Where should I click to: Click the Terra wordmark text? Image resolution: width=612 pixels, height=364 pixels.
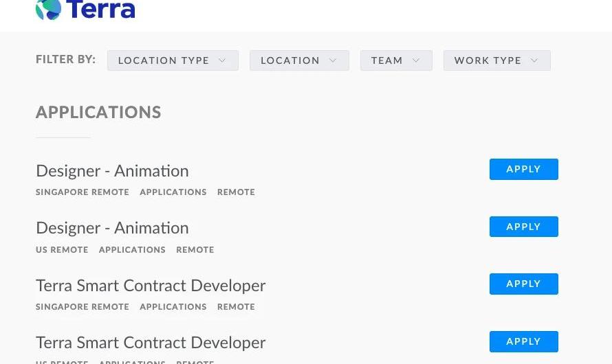100,9
